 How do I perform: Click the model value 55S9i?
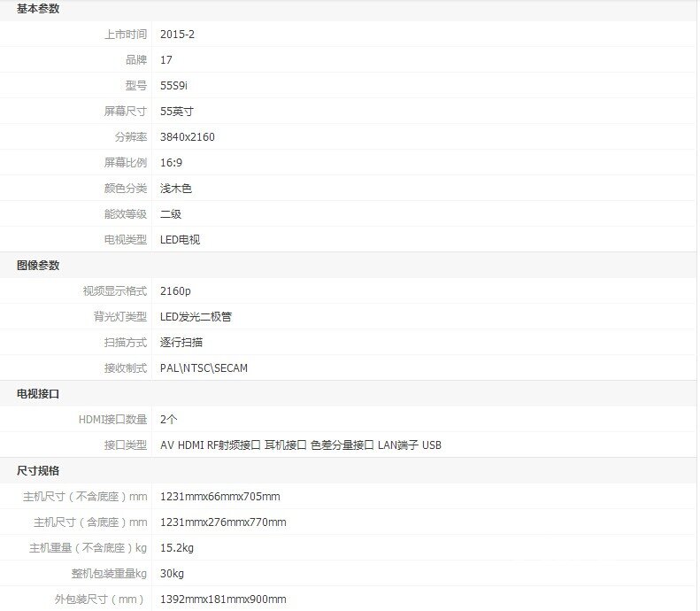click(x=173, y=86)
